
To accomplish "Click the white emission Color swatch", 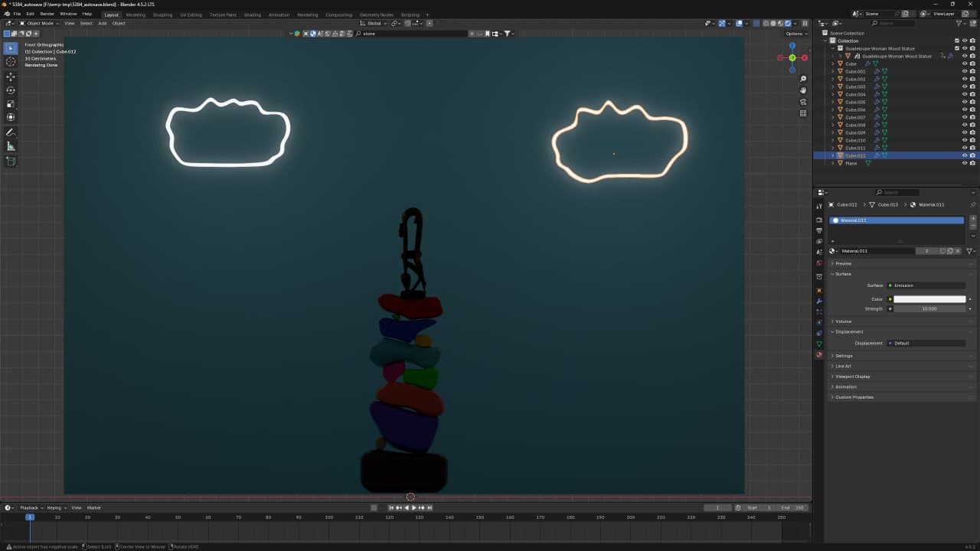I will point(929,299).
